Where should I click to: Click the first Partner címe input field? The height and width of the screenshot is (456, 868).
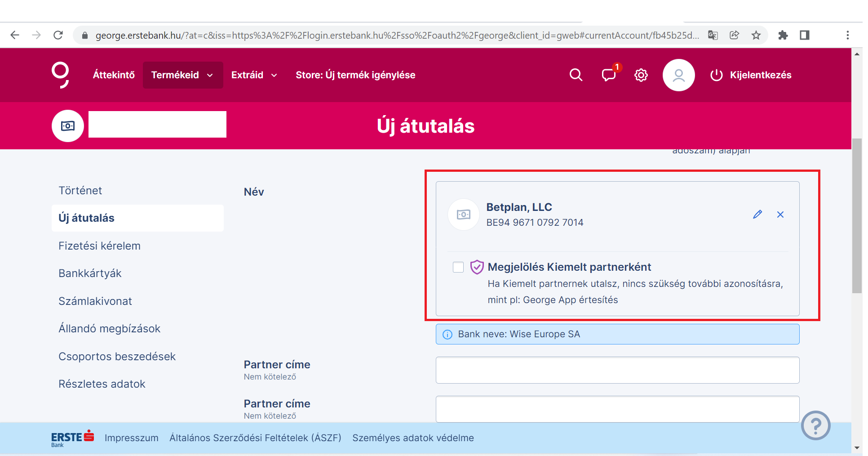617,370
